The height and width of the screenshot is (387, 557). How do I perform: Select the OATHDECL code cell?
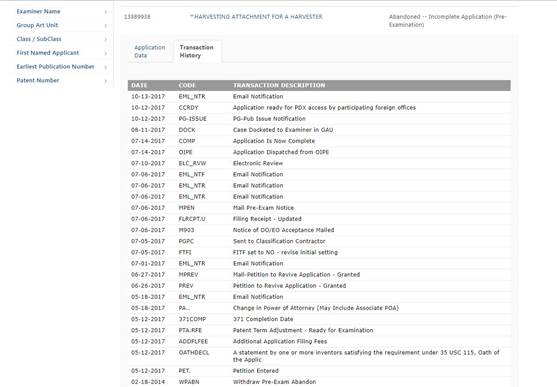tap(194, 353)
